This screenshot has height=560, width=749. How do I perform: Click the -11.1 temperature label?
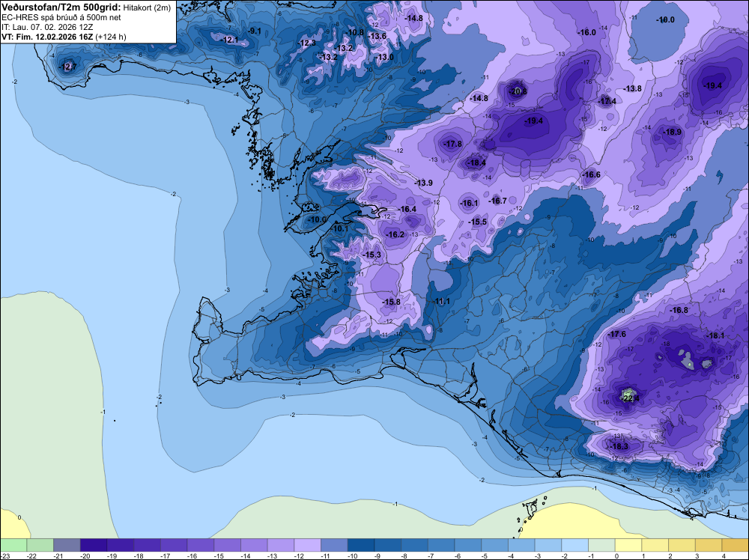(442, 301)
